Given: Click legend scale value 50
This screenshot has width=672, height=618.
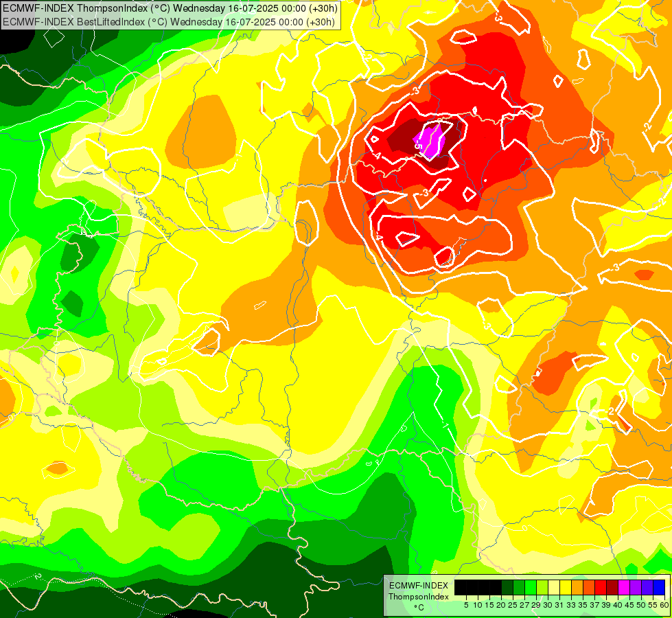Looking at the screenshot, I should coord(642,605).
